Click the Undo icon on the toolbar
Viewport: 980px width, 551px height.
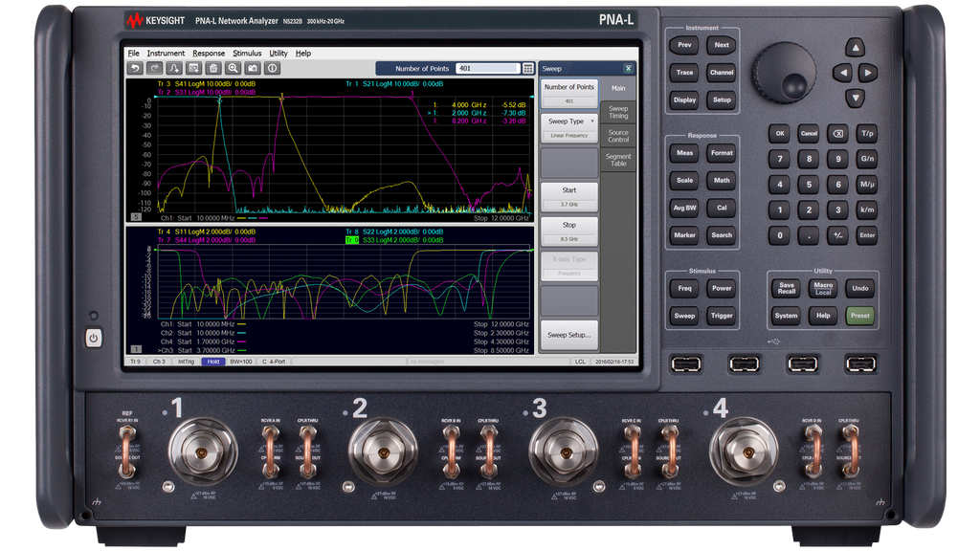tap(135, 68)
